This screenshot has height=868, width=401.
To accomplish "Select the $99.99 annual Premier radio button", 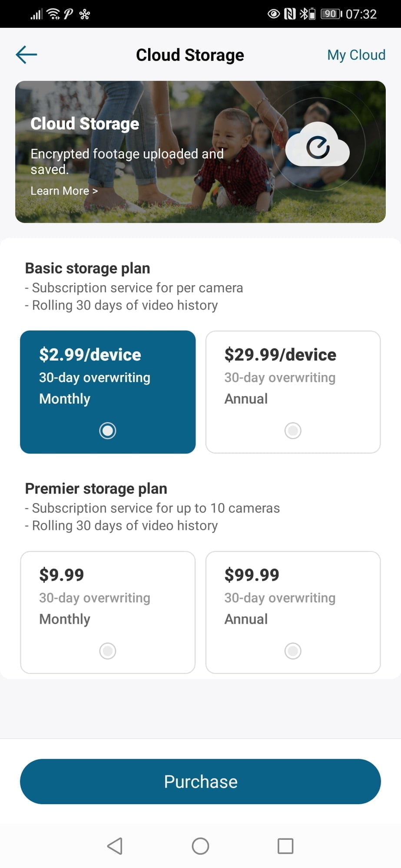I will [293, 651].
